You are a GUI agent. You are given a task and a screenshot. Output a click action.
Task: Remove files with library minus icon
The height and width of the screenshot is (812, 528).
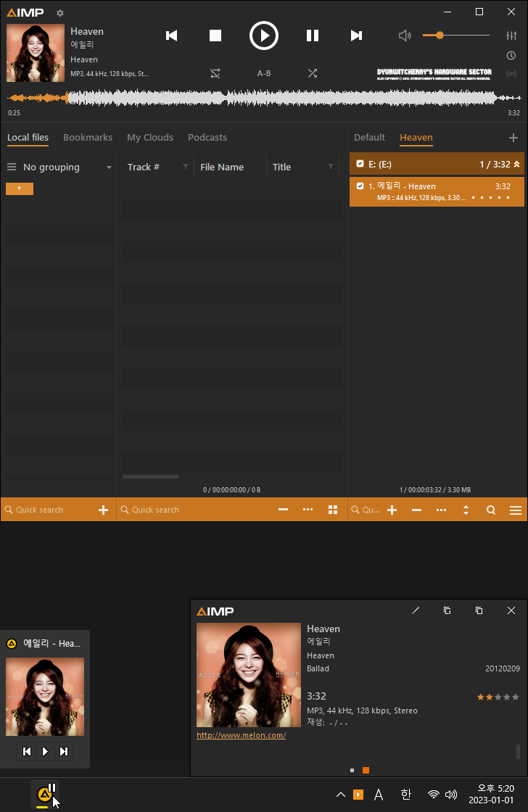pos(283,510)
